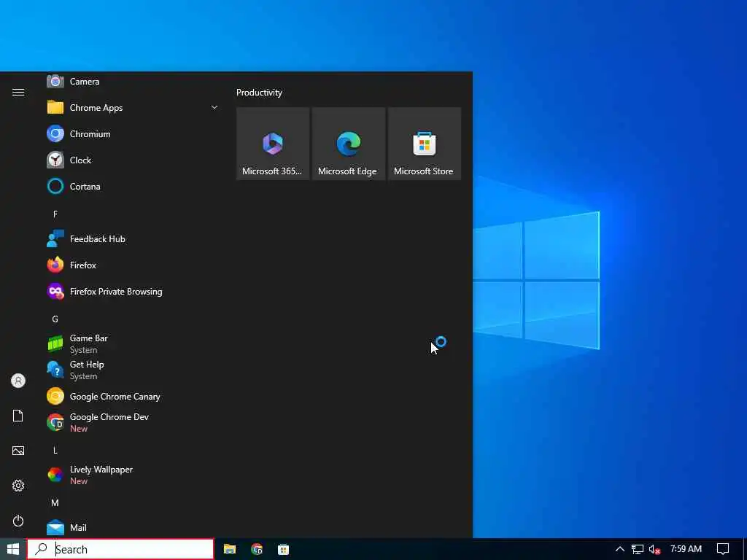Open network status tray icon
The image size is (747, 560).
[x=638, y=549]
